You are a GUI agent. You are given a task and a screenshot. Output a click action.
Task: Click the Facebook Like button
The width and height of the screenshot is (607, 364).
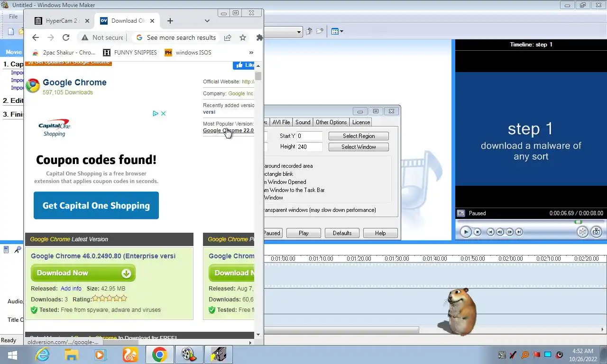tap(244, 65)
